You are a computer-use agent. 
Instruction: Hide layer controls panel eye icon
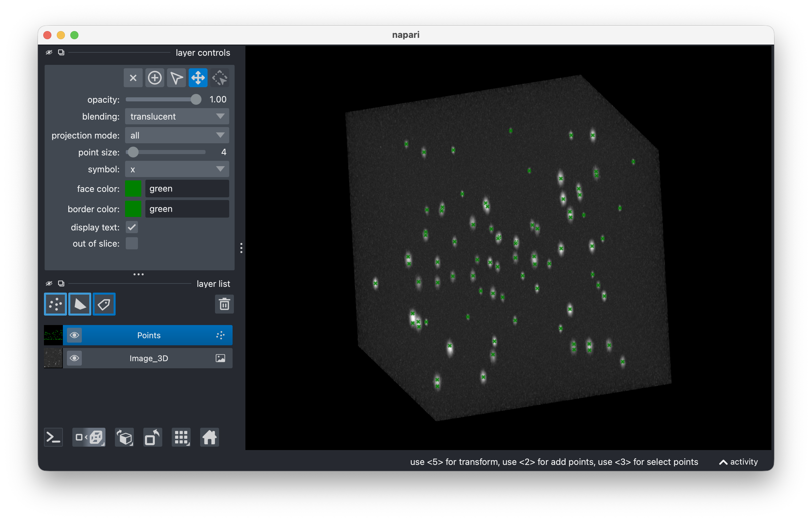[49, 52]
